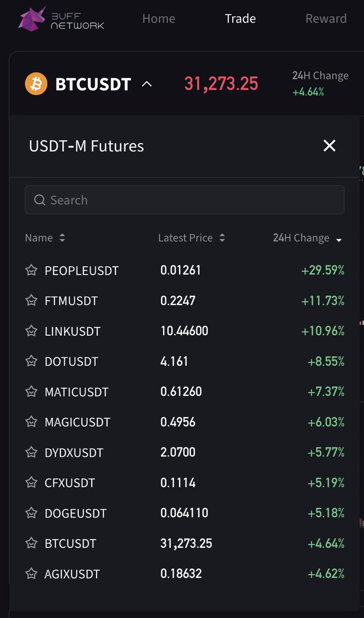Focus the Search pairs input field
Screen dimensions: 364x618
coord(184,200)
